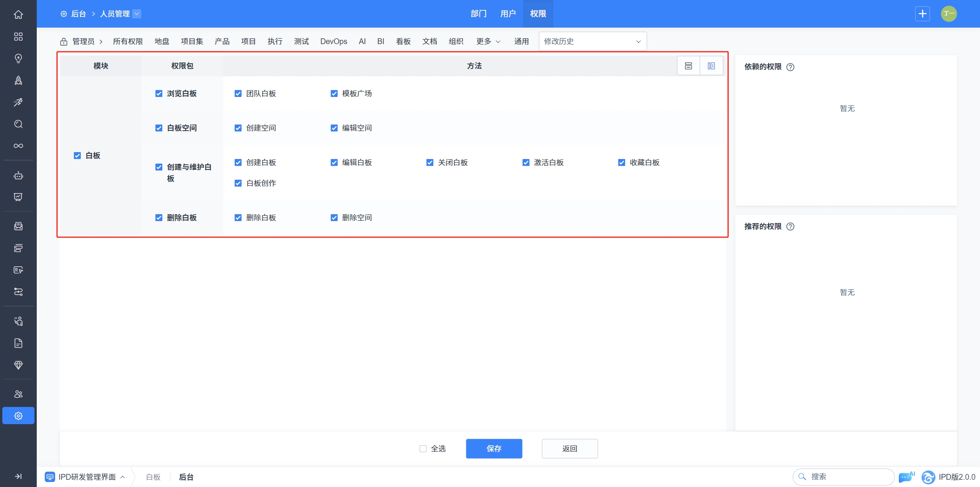Click the help icon beside 依赖的权限
Screen dimensions: 980x487
[790, 67]
